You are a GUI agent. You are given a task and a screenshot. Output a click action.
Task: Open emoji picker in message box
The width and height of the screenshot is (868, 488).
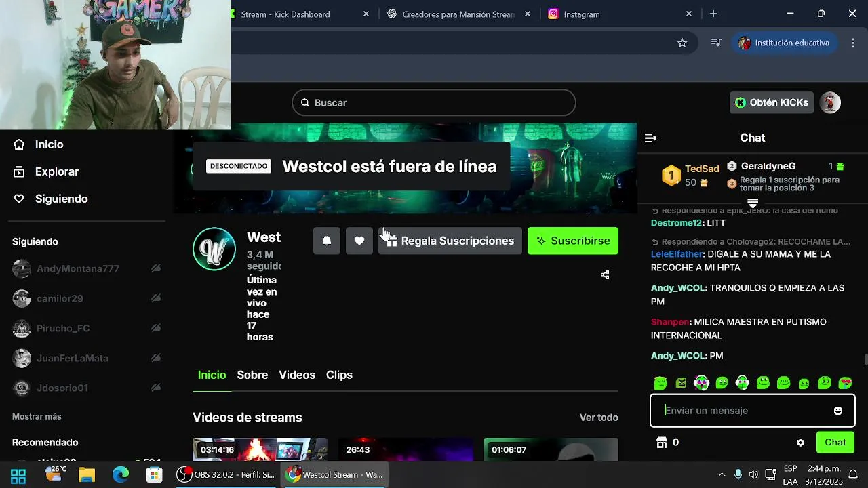point(838,411)
